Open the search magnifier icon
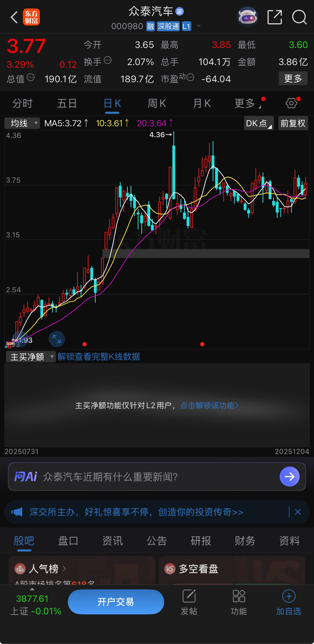Screen dimensions: 314x644 coord(299,17)
